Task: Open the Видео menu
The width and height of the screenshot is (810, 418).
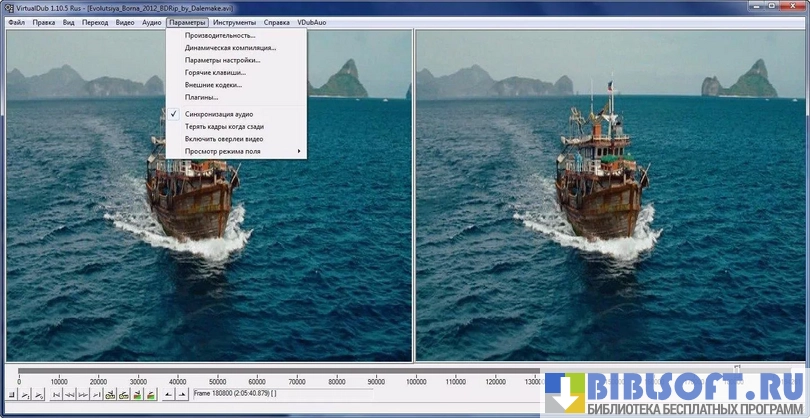Action: click(124, 21)
